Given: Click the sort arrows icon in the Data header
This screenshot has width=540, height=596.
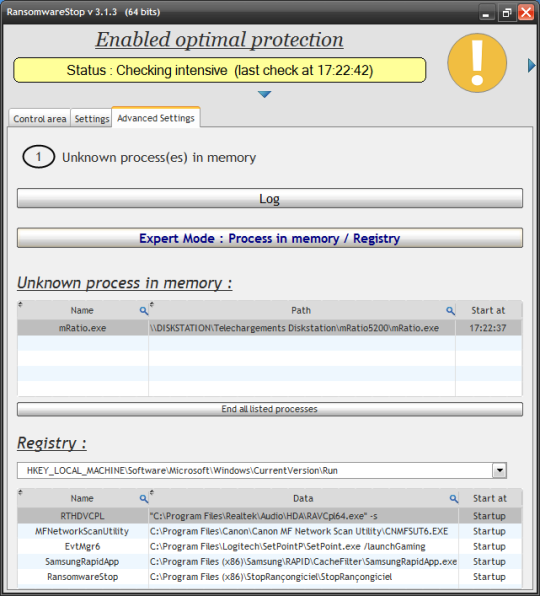Looking at the screenshot, I should (x=152, y=492).
